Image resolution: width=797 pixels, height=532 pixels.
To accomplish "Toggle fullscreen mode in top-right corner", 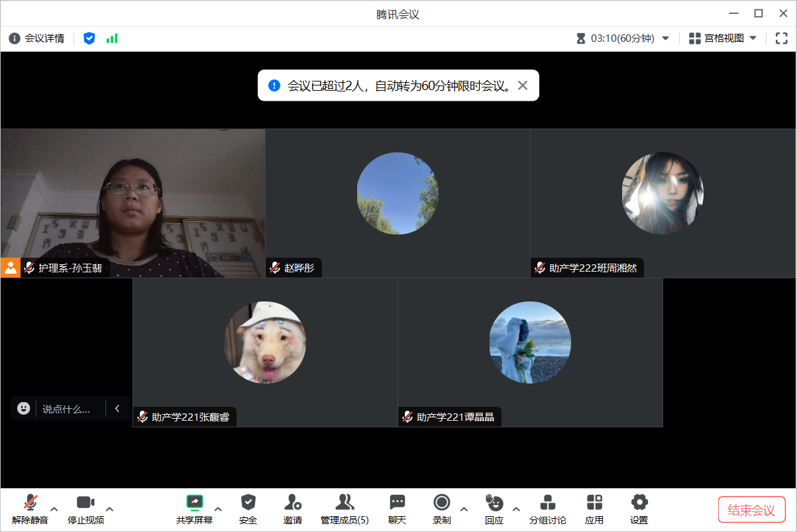I will click(781, 38).
